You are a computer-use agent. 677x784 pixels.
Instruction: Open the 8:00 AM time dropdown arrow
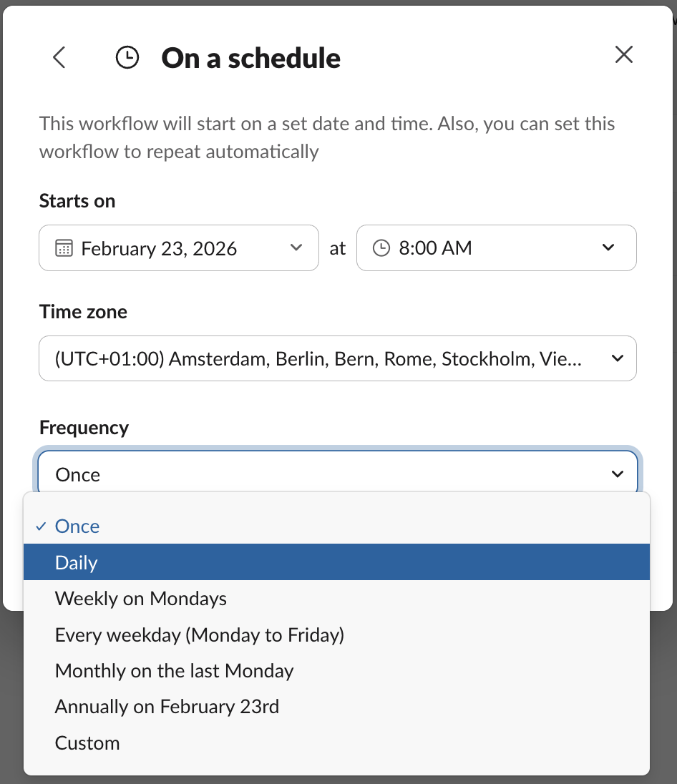click(x=608, y=248)
